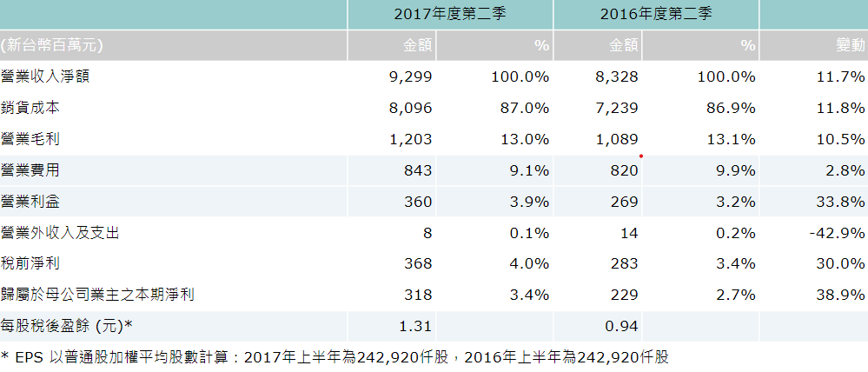Select the 營業利益 row label

31,202
